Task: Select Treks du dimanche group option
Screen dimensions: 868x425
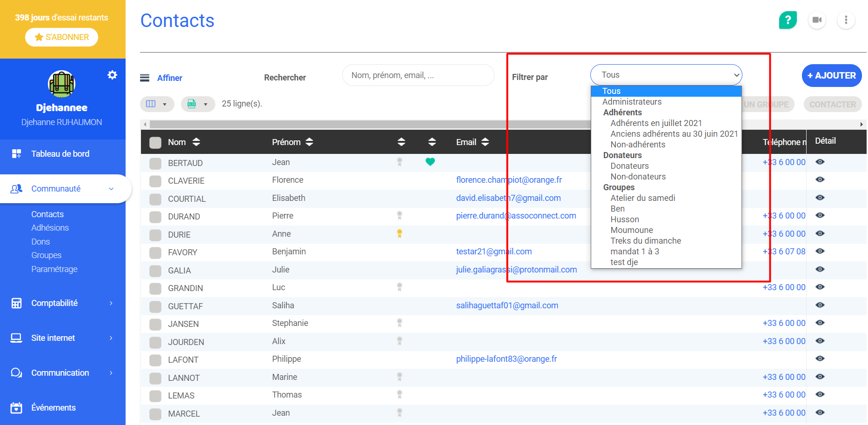Action: coord(646,241)
